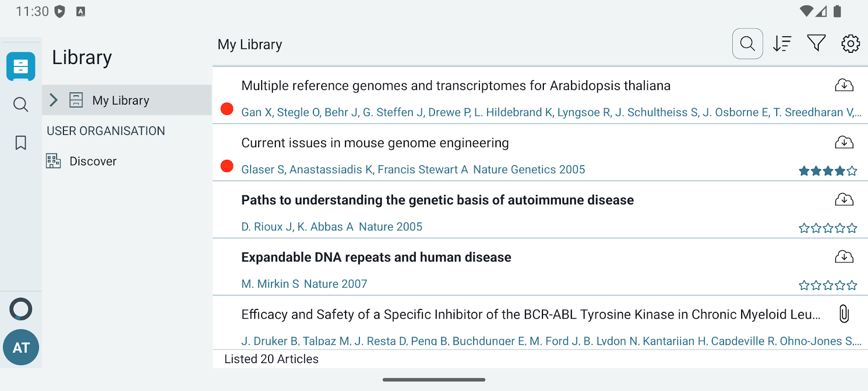868x391 pixels.
Task: Open the bookmark sidebar icon
Action: [x=21, y=143]
